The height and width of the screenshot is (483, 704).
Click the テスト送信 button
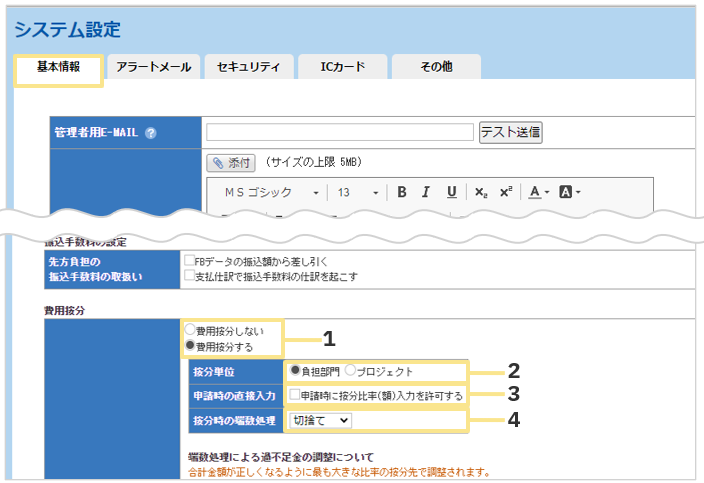511,132
